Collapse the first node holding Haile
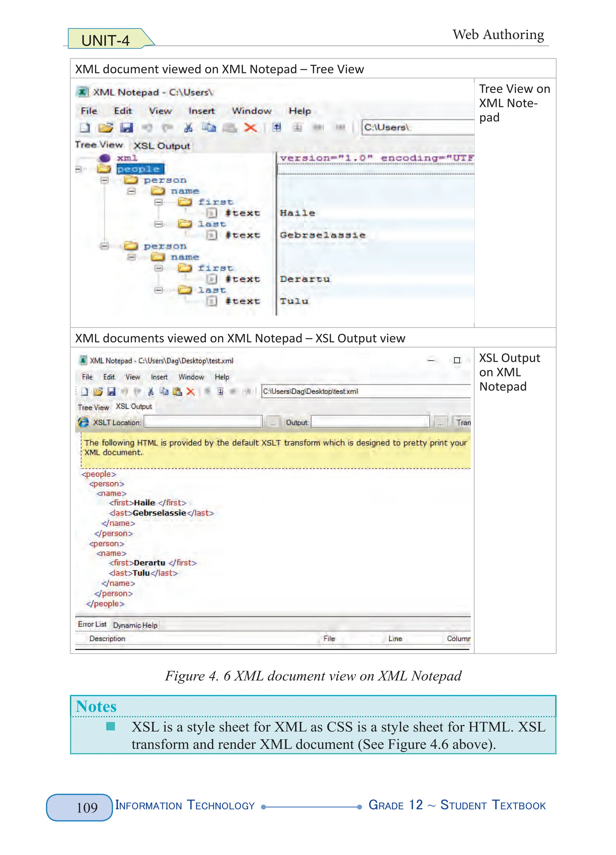The image size is (616, 855). coord(159,203)
